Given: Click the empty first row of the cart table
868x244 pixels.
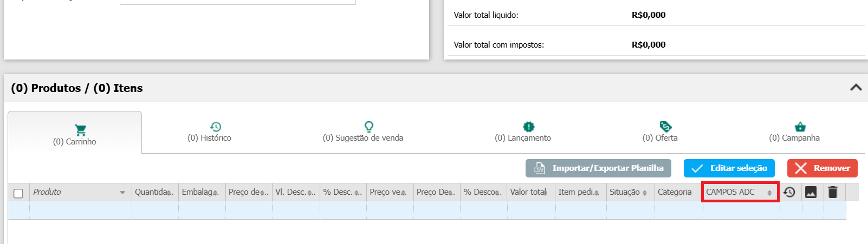Looking at the screenshot, I should (427, 210).
